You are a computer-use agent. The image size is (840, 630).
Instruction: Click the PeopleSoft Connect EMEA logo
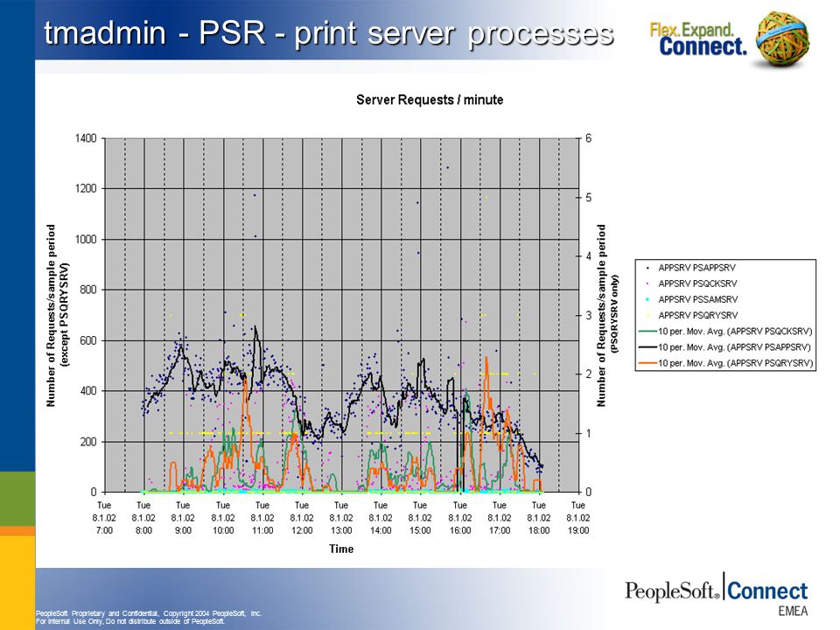pos(717,594)
